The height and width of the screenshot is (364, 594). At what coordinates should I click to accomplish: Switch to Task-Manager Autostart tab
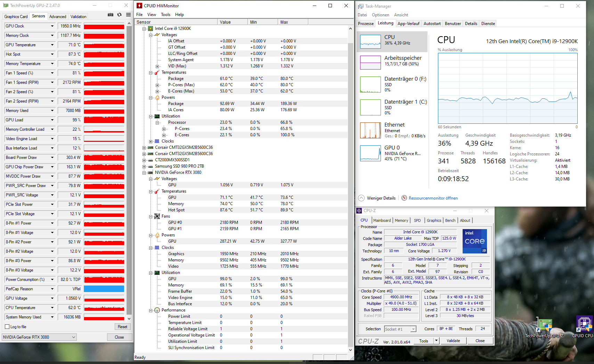[x=432, y=24]
